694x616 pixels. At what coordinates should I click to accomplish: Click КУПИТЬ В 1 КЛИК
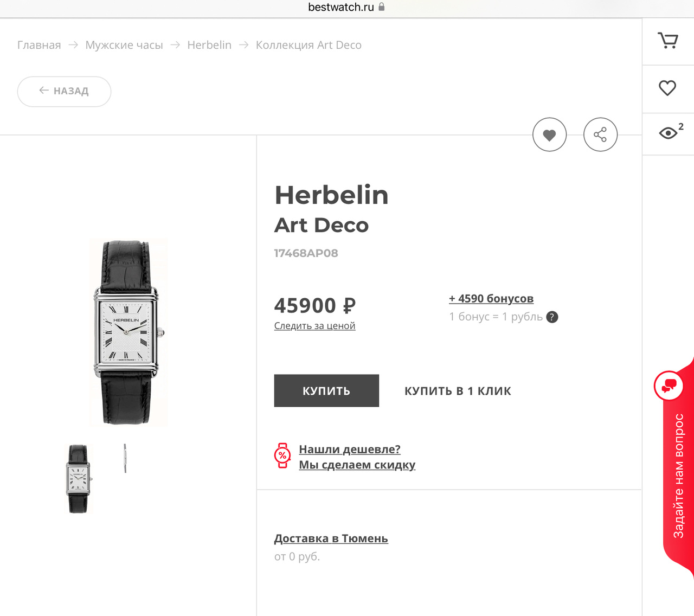click(458, 391)
